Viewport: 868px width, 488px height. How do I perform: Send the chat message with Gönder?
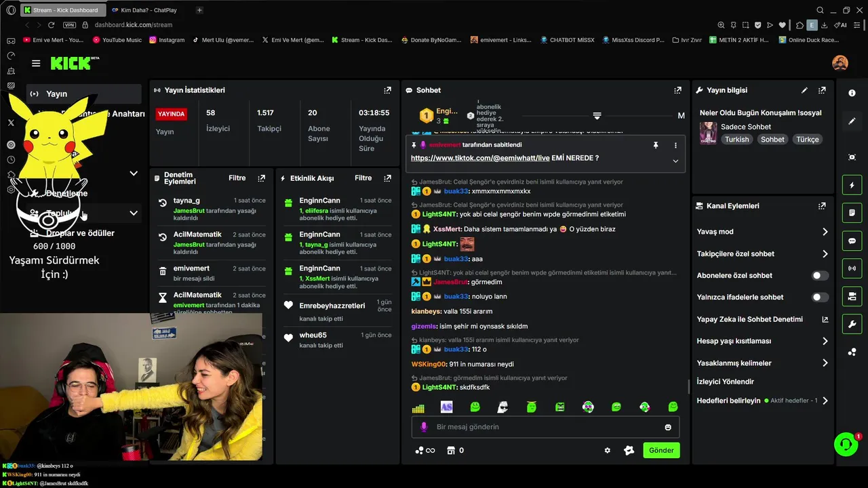[x=661, y=450]
